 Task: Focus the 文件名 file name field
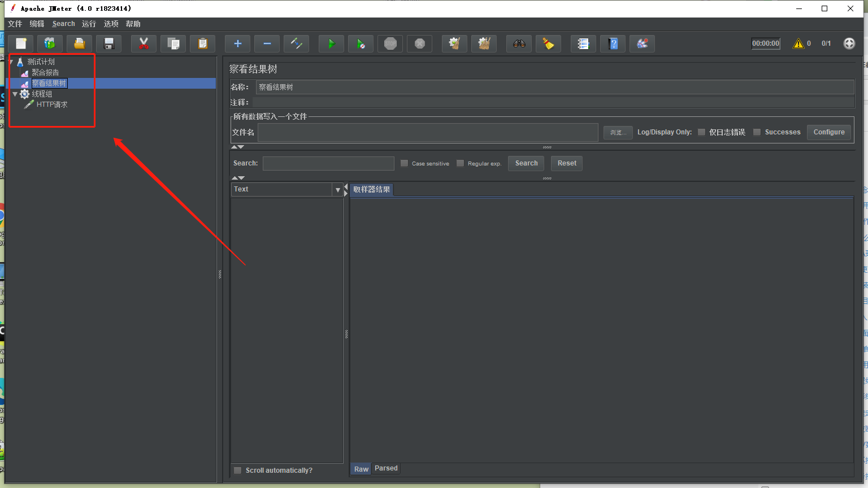tap(428, 132)
